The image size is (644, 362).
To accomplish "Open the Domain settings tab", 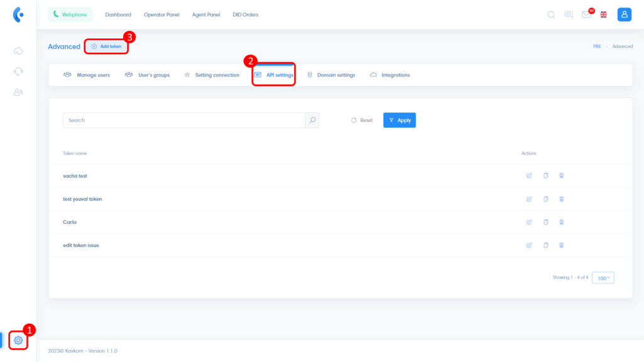I will point(331,75).
